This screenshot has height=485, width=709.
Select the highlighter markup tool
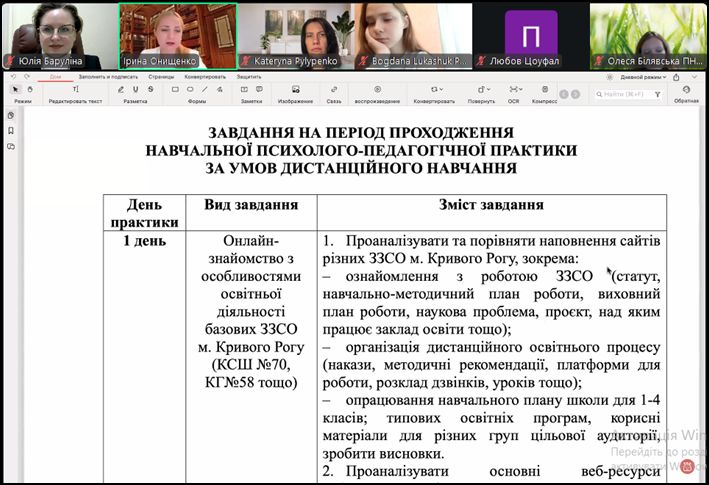[120, 89]
